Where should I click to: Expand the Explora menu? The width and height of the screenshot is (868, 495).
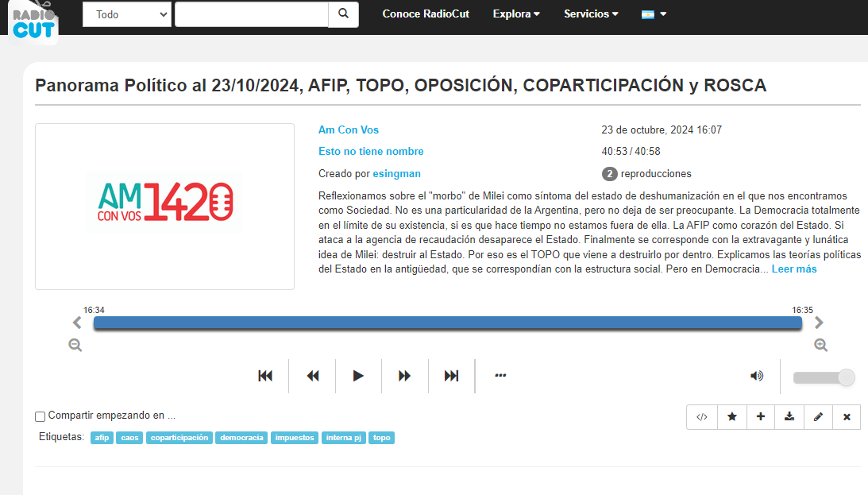point(516,14)
